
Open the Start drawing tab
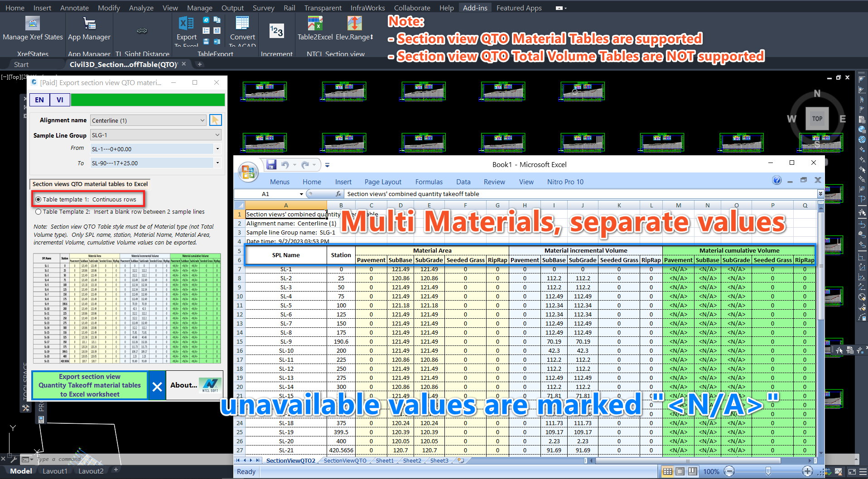pos(21,64)
